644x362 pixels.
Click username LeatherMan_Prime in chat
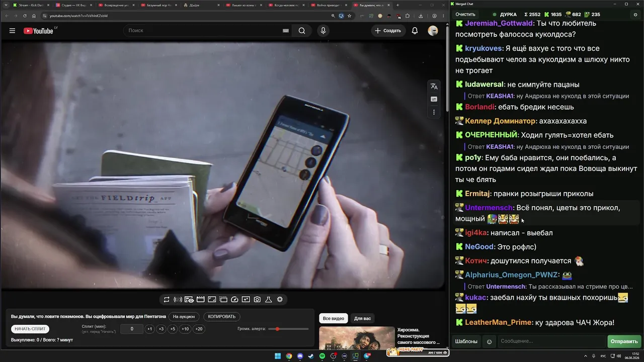click(x=498, y=323)
